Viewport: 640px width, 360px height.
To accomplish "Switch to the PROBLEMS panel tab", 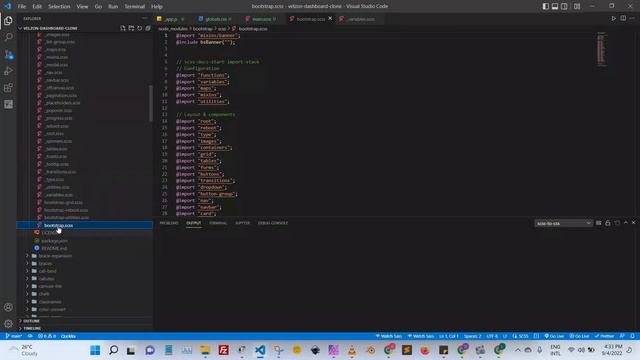I will 169,223.
